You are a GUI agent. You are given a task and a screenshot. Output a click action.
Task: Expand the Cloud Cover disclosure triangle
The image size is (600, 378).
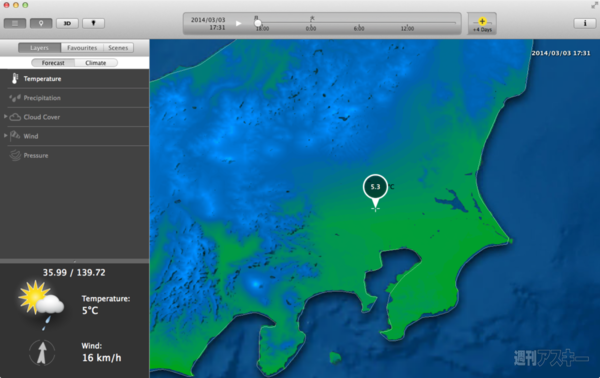(5, 116)
